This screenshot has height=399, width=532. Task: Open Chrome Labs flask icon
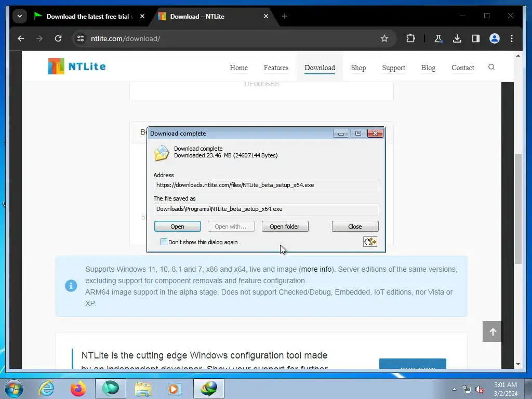438,38
